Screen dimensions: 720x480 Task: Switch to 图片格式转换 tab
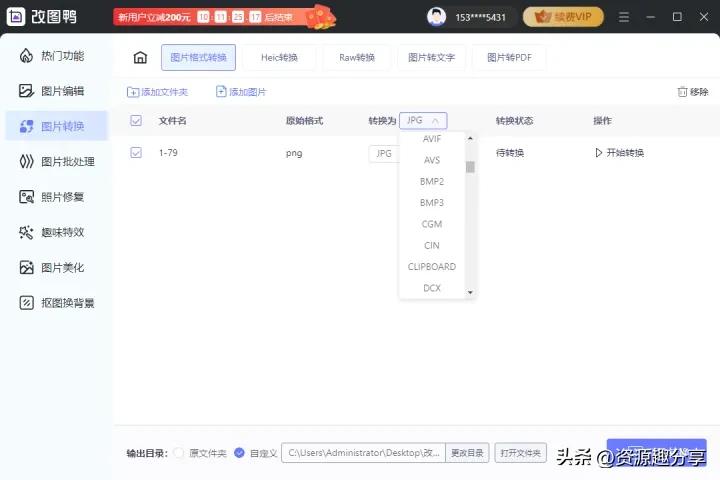[x=198, y=57]
